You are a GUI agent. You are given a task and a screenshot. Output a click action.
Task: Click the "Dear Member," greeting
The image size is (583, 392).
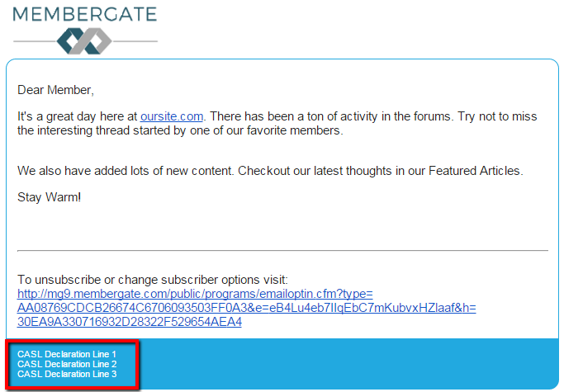click(56, 90)
